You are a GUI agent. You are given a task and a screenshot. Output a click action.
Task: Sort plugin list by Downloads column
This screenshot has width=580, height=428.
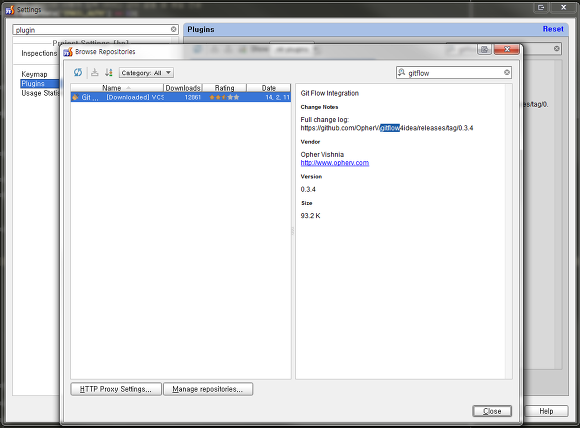[183, 88]
